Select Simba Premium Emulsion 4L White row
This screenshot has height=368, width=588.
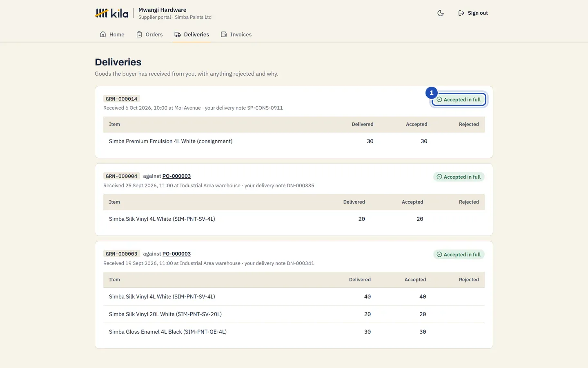point(294,141)
